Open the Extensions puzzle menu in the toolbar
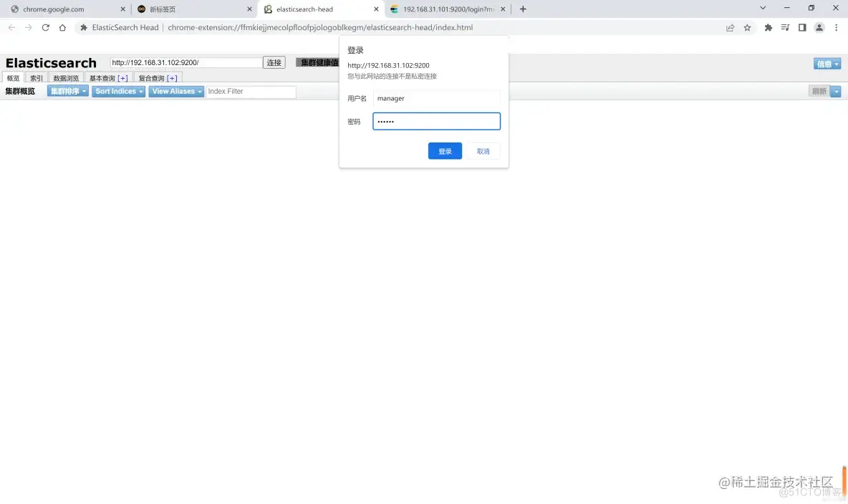 768,28
